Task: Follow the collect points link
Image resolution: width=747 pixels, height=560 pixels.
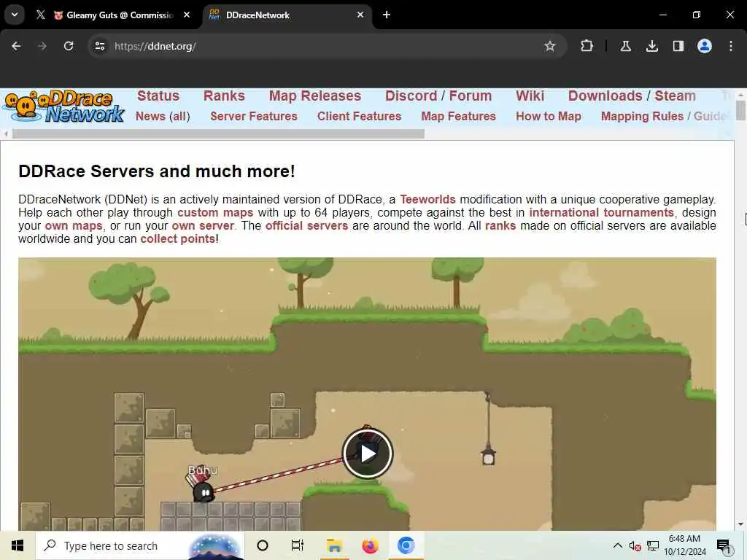Action: click(178, 238)
